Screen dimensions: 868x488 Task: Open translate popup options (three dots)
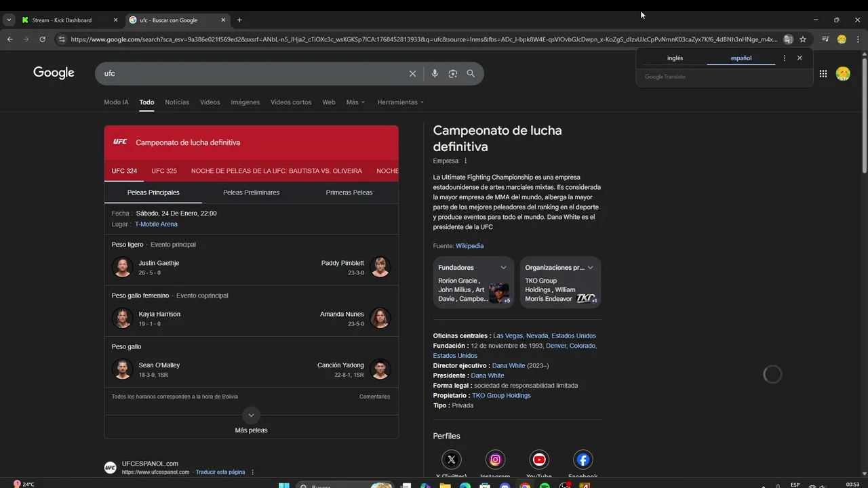pyautogui.click(x=785, y=58)
